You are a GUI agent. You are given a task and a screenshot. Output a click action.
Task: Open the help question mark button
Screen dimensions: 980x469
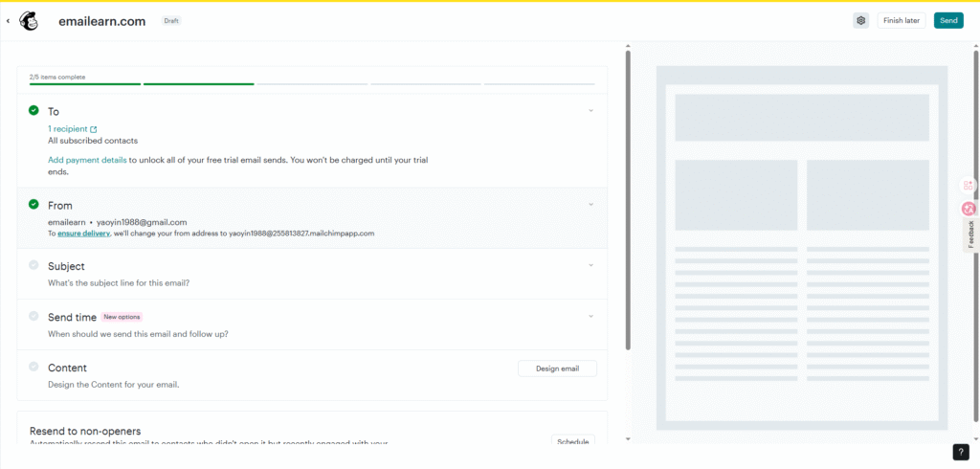(x=961, y=452)
